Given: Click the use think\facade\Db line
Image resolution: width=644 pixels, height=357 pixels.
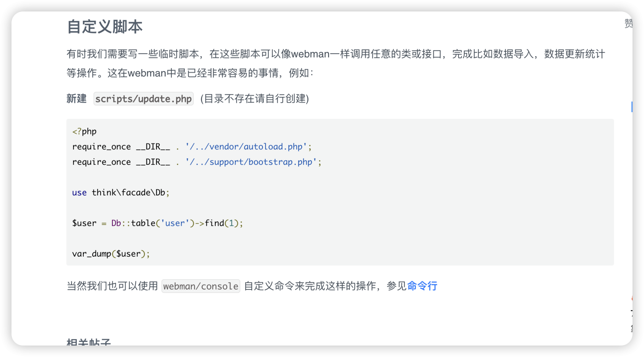Looking at the screenshot, I should tap(121, 193).
